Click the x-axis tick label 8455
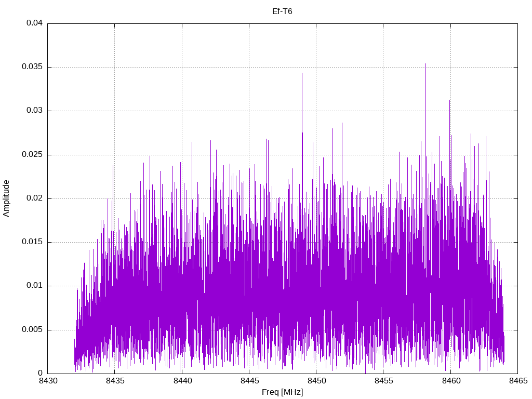This screenshot has height=399, width=532. point(384,381)
